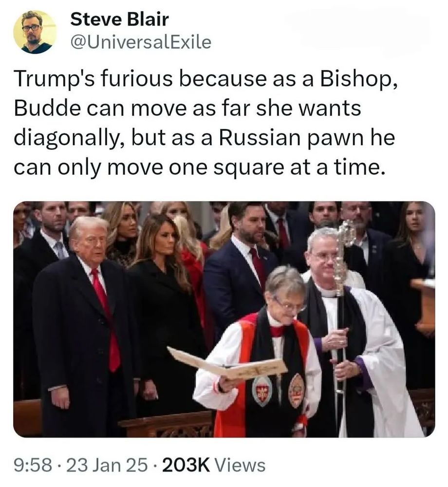The height and width of the screenshot is (487, 448).
Task: Click the word "Bishop" in the tweet
Action: 356,79
